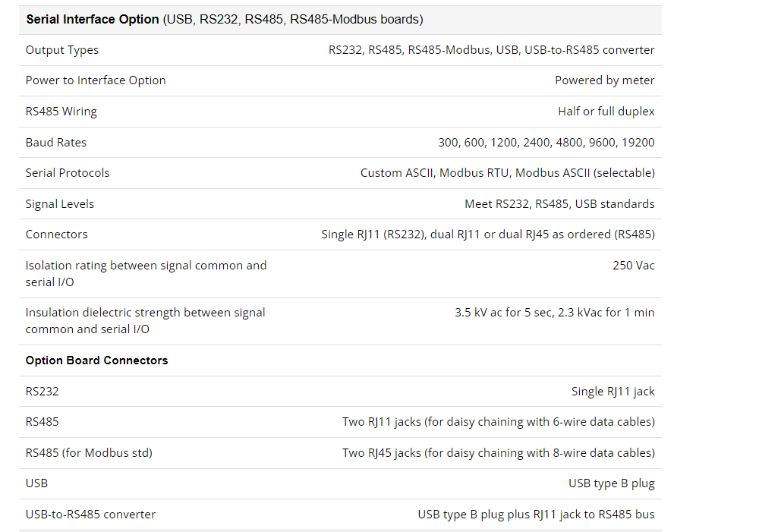Screen dimensions: 781x532
Task: Click the '250 Vac' isolation rating value
Action: (x=633, y=266)
